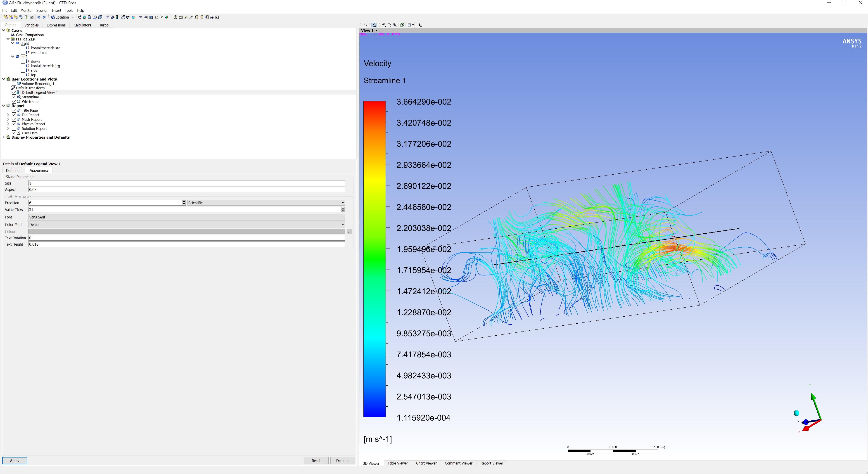
Task: Open the View 1 dropdown in viewer
Action: point(369,30)
